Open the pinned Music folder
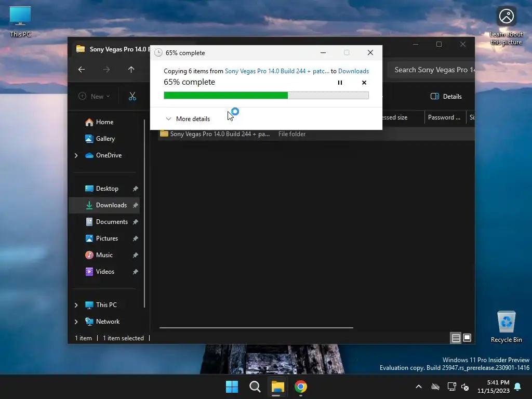Viewport: 532px width, 399px height. point(104,255)
